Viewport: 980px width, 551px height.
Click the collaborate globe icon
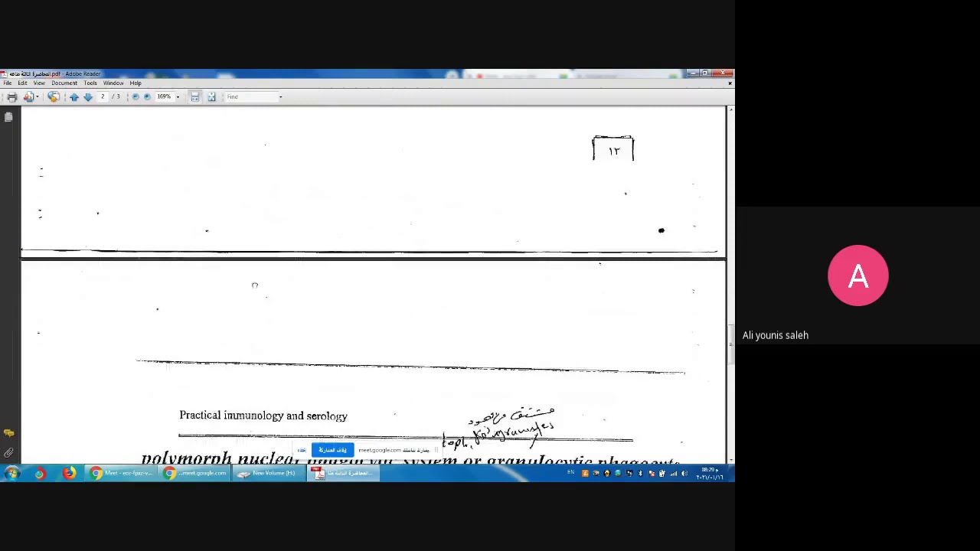coord(54,96)
